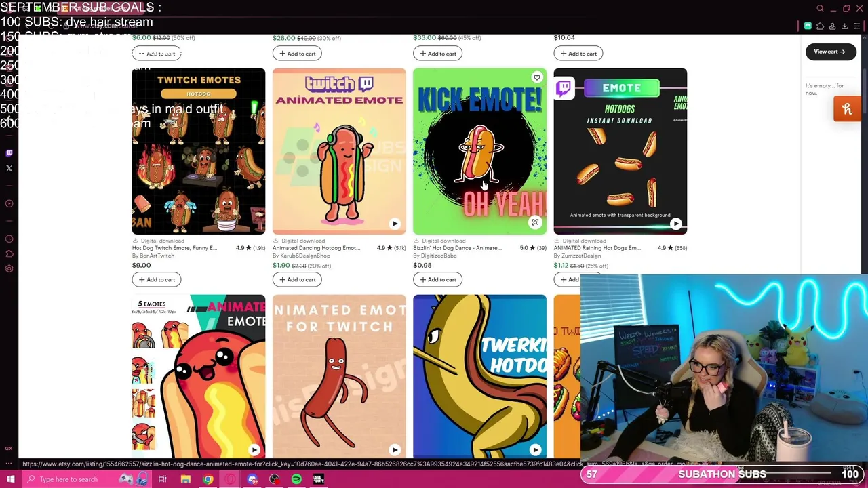Screen dimensions: 868x488
Task: Visit seller KarubSDesignShop
Action: pyautogui.click(x=301, y=256)
